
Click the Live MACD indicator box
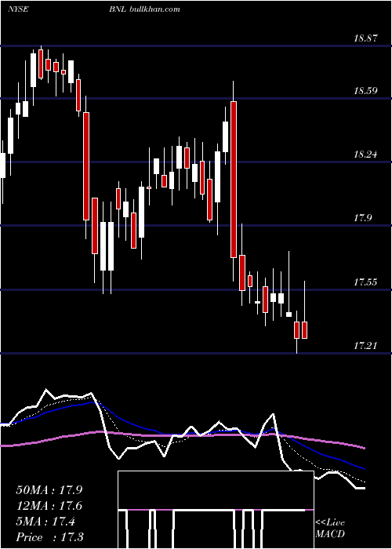(x=216, y=510)
